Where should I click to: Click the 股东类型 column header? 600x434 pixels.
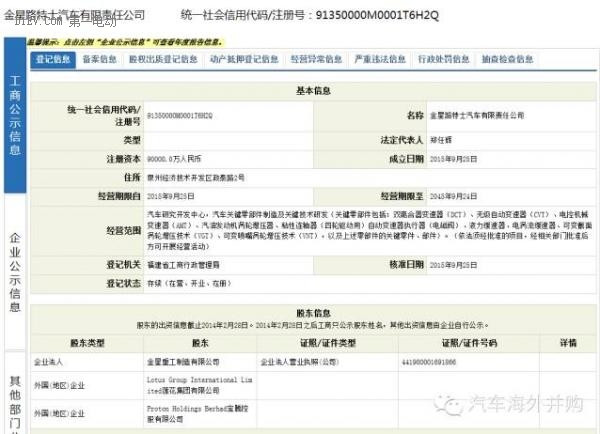(87, 343)
